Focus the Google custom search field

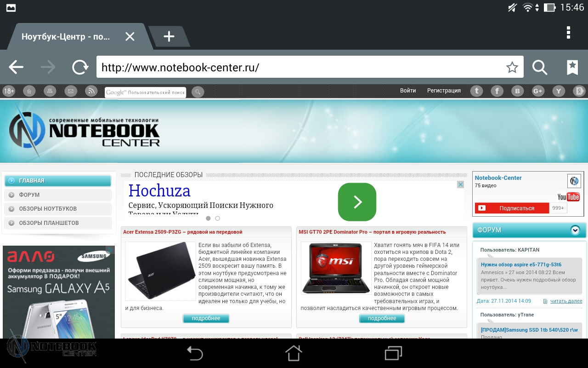145,92
